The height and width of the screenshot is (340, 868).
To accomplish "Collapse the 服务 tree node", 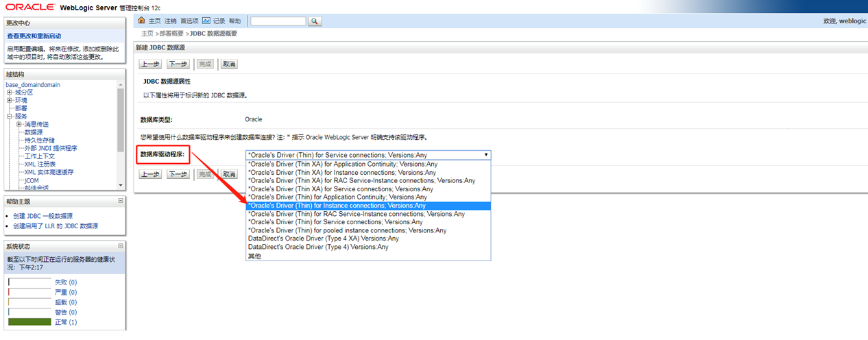I will pos(9,117).
